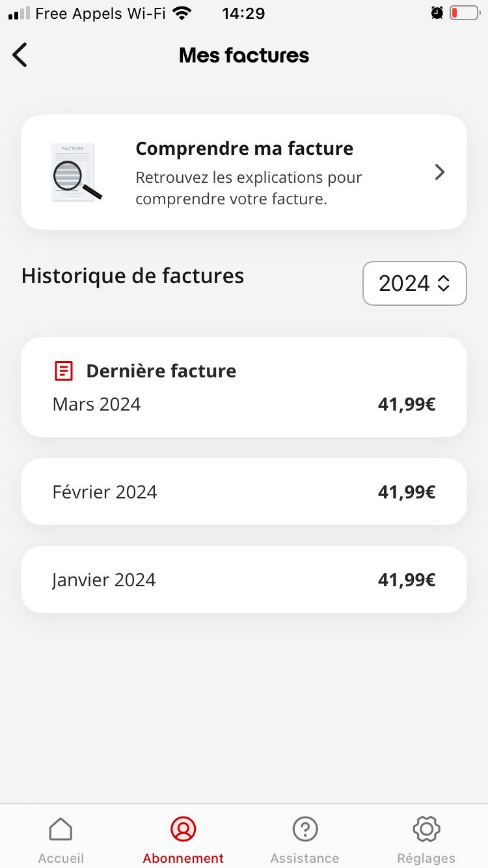Open the 2024 year selector dropdown
The height and width of the screenshot is (868, 488).
pyautogui.click(x=414, y=283)
